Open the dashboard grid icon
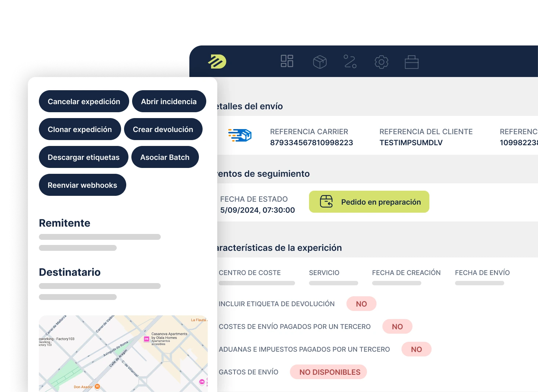Image resolution: width=538 pixels, height=392 pixels. tap(287, 61)
